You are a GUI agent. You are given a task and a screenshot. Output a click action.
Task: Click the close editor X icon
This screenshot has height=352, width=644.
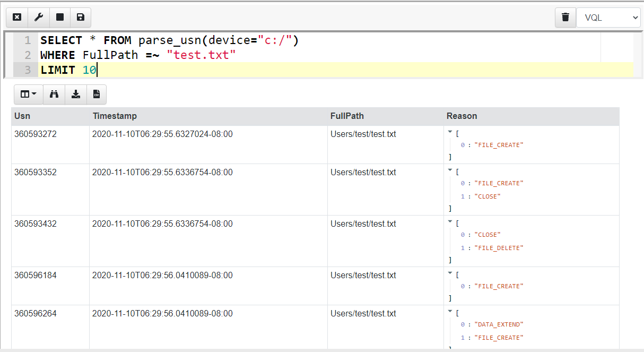click(x=17, y=18)
